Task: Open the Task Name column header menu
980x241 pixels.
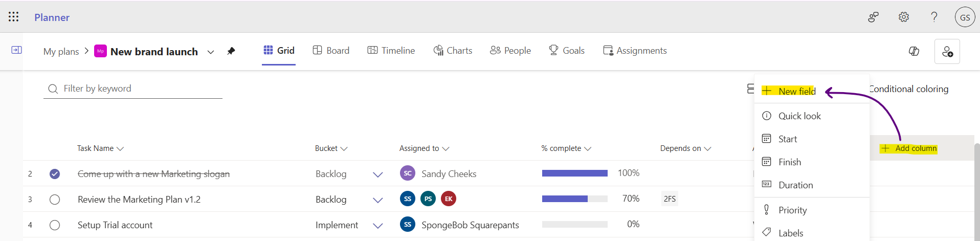Action: pos(100,148)
